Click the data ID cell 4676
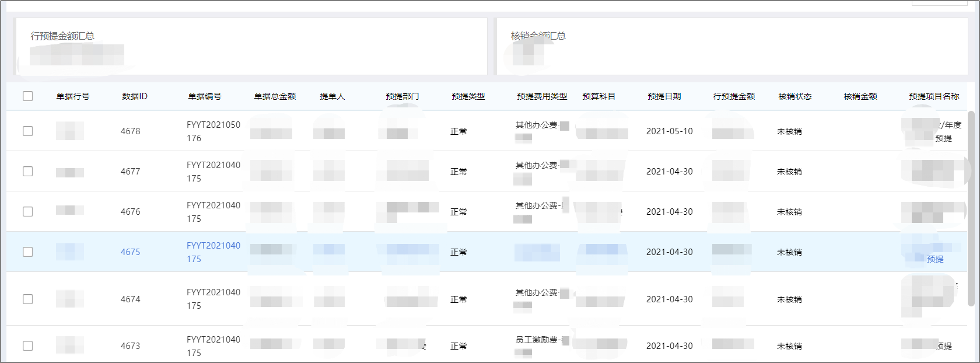This screenshot has width=980, height=363. click(x=131, y=212)
